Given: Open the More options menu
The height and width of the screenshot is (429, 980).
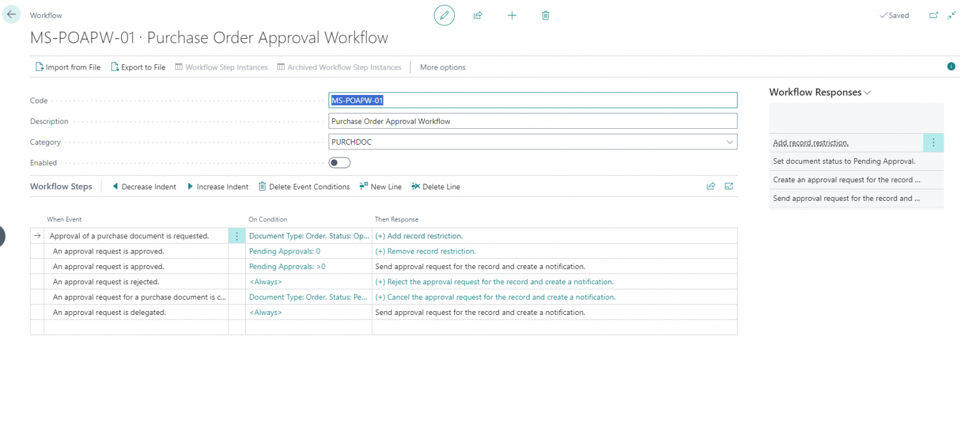Looking at the screenshot, I should pos(443,67).
